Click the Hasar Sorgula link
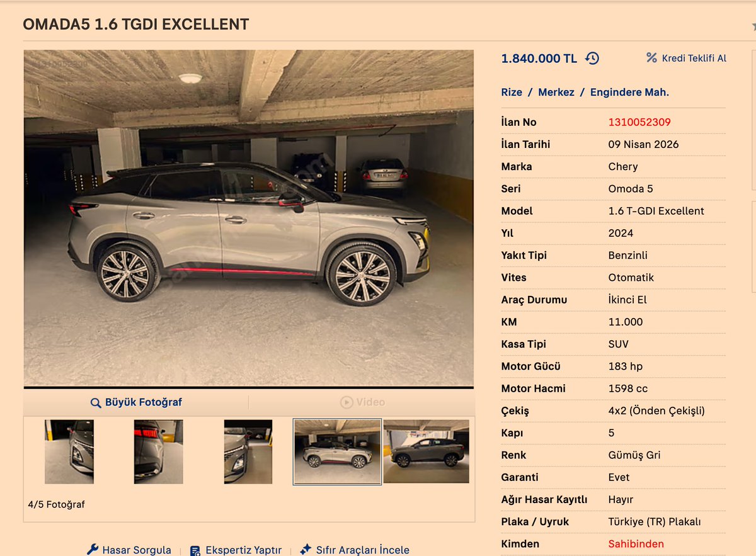This screenshot has height=556, width=756. (137, 550)
